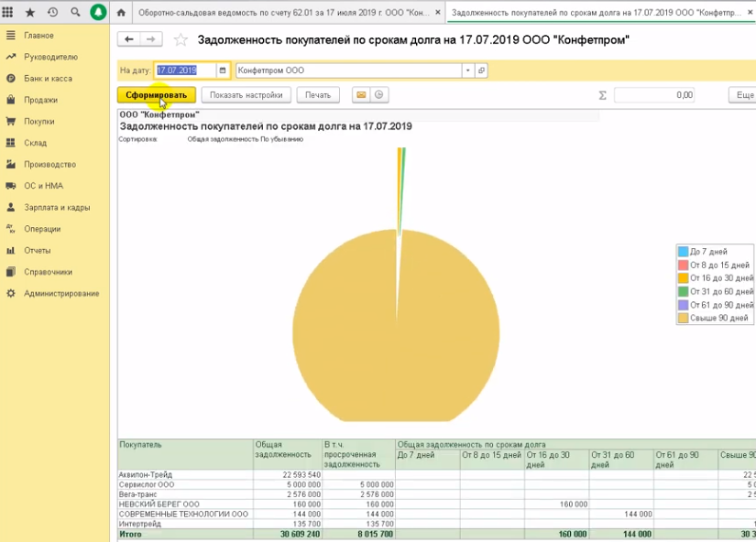
Task: Click the send by email envelope icon
Action: coord(361,94)
